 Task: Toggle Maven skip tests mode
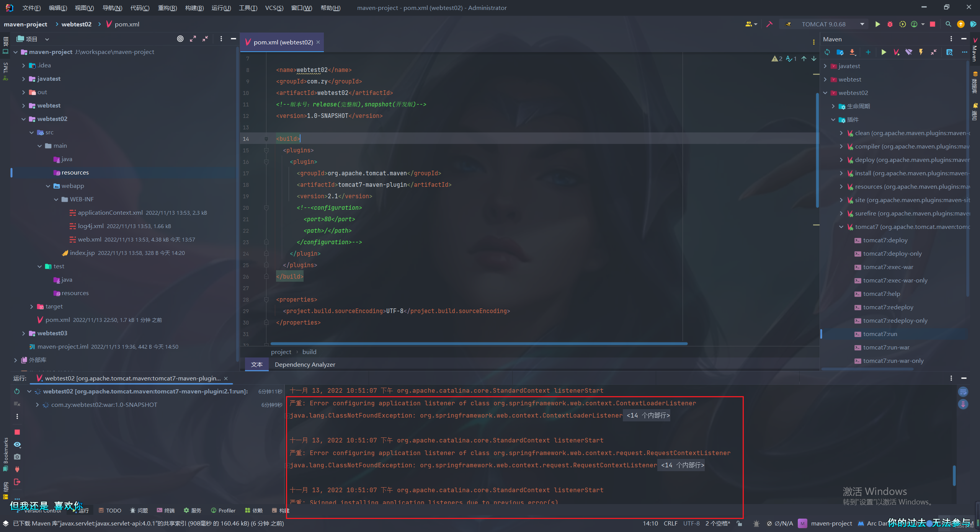click(x=921, y=52)
